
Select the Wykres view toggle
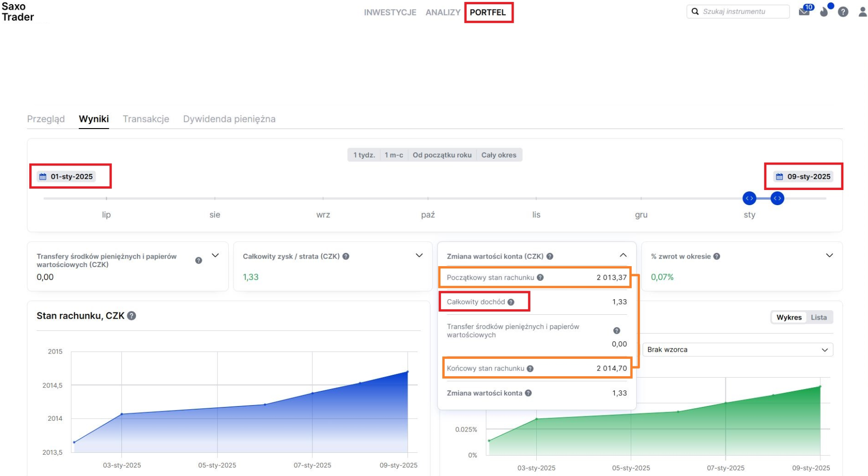pos(789,317)
